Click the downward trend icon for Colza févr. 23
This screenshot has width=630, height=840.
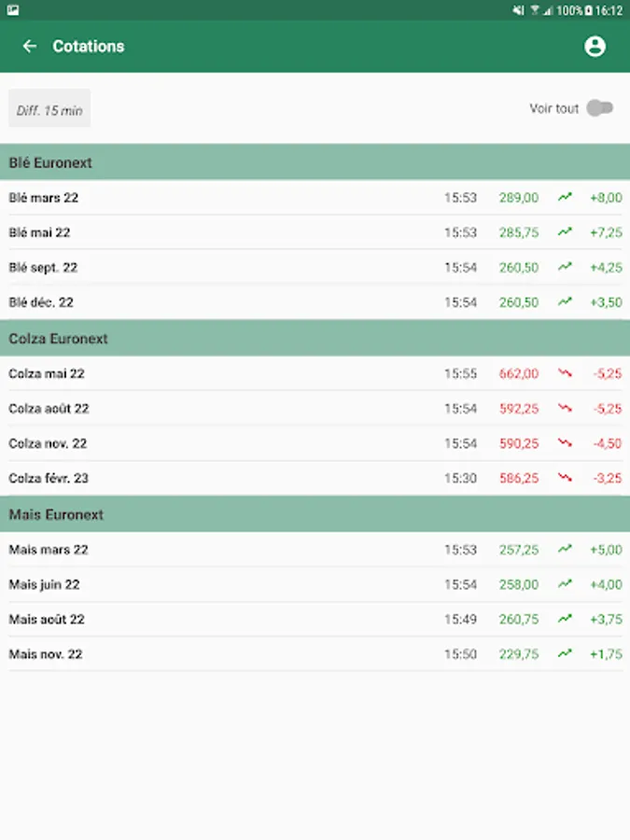click(x=565, y=478)
